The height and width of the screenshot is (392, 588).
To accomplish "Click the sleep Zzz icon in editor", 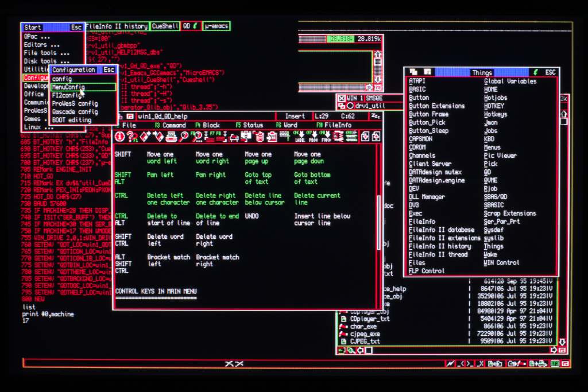I will pyautogui.click(x=376, y=116).
